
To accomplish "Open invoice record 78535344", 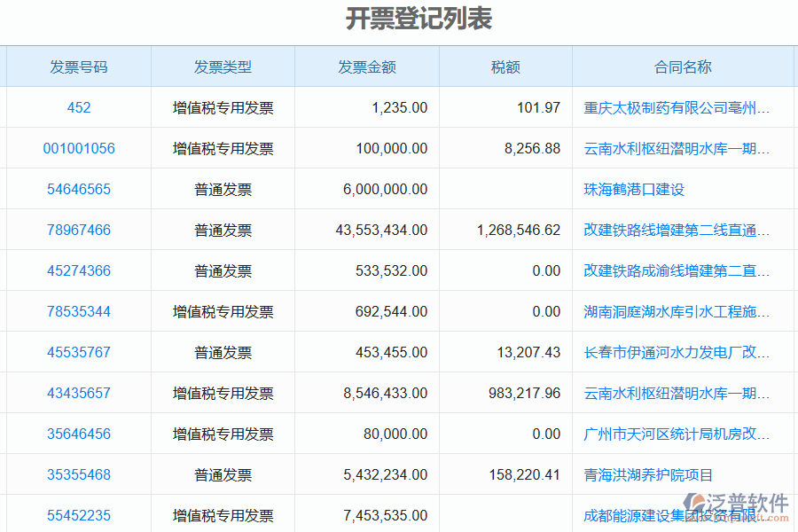I will 79,311.
